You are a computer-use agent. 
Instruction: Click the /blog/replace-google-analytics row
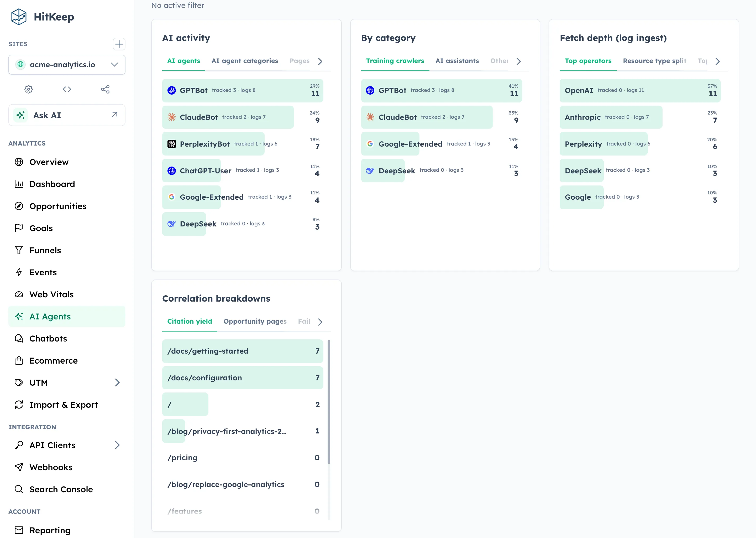[x=243, y=484]
